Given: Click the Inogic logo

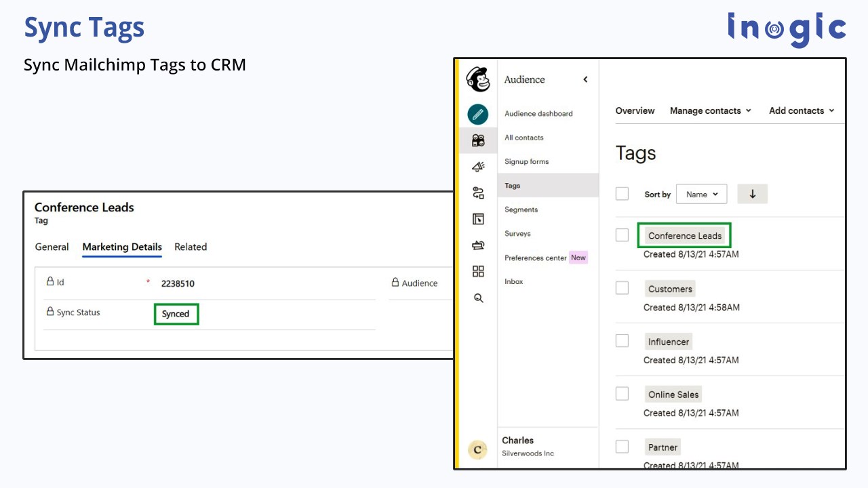Looking at the screenshot, I should [787, 30].
